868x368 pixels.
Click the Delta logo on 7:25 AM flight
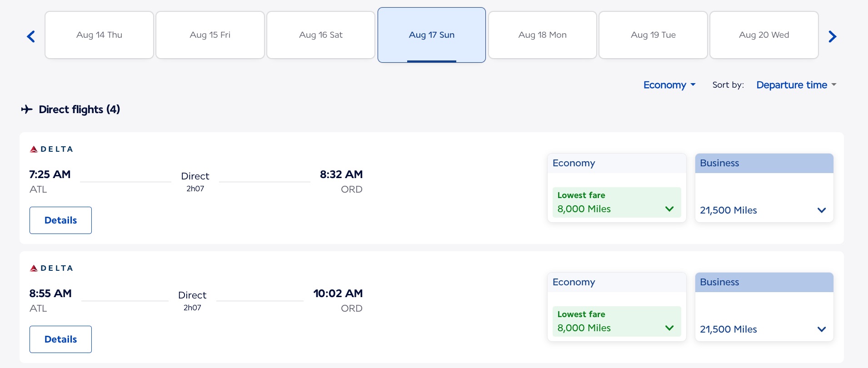pos(51,149)
